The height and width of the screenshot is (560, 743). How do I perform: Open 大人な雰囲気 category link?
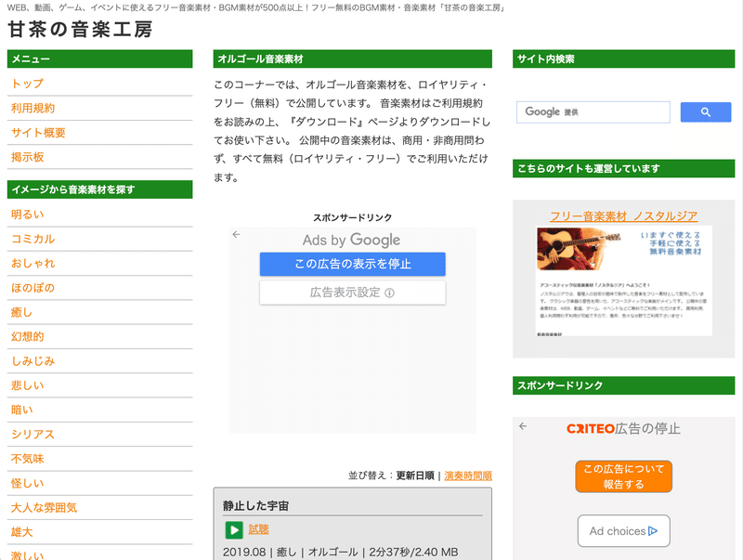(x=44, y=508)
